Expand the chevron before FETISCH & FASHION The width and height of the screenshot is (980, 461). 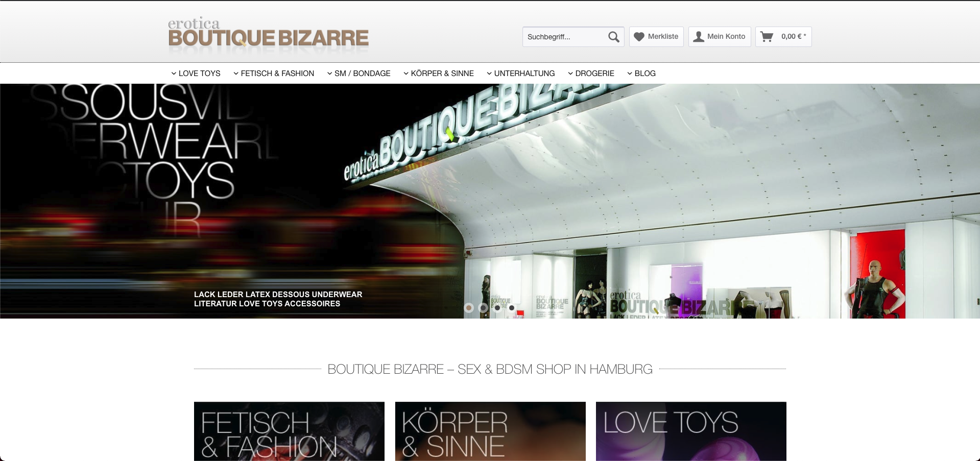pyautogui.click(x=236, y=74)
